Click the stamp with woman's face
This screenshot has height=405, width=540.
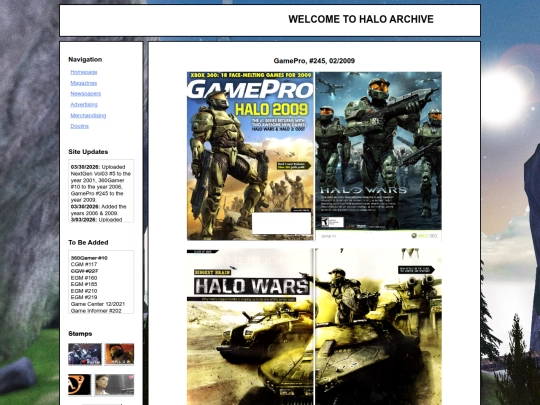tap(114, 384)
